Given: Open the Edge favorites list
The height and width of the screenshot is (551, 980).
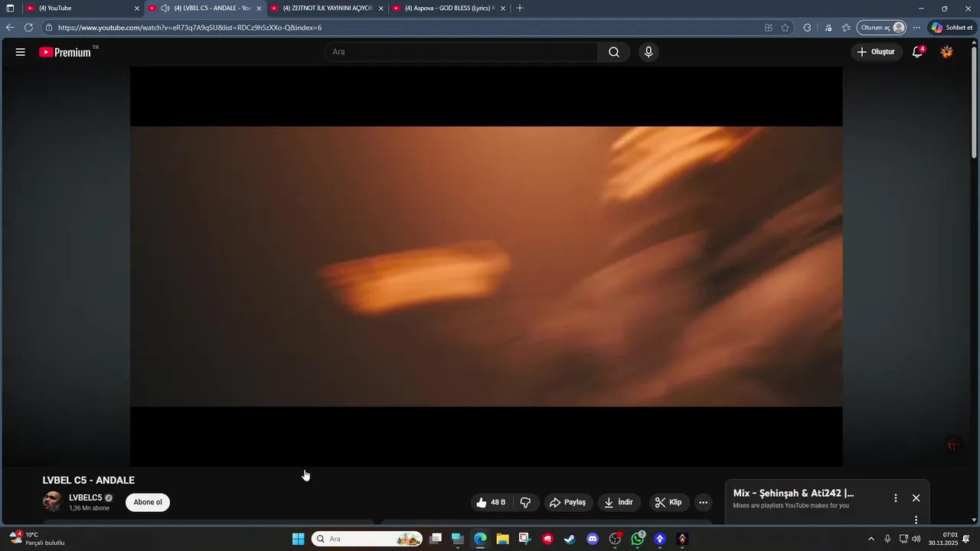Looking at the screenshot, I should pyautogui.click(x=846, y=28).
